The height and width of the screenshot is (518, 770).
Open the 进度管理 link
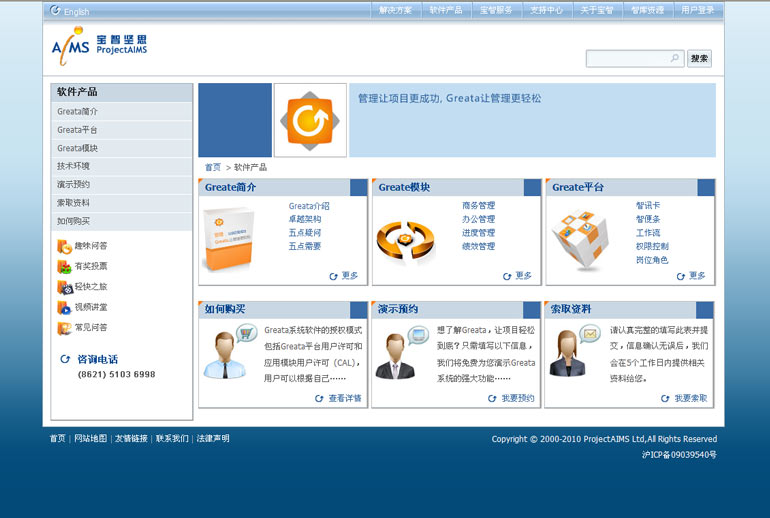(x=478, y=233)
